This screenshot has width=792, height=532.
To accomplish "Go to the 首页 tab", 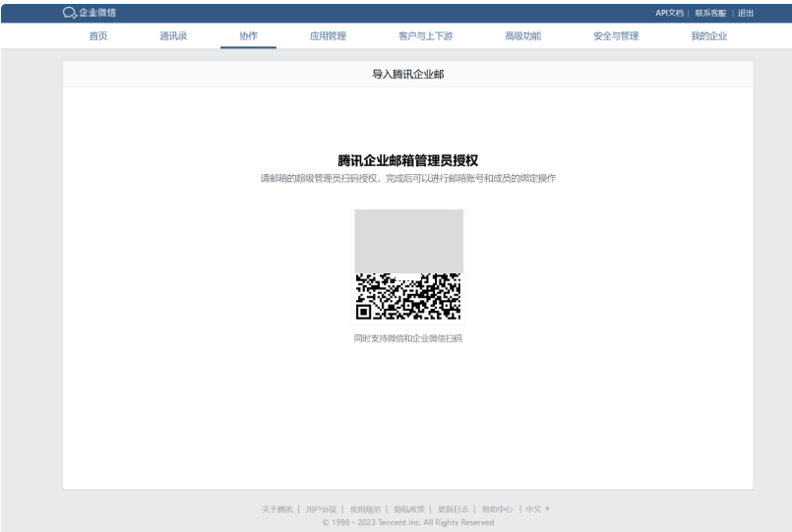I will 98,36.
